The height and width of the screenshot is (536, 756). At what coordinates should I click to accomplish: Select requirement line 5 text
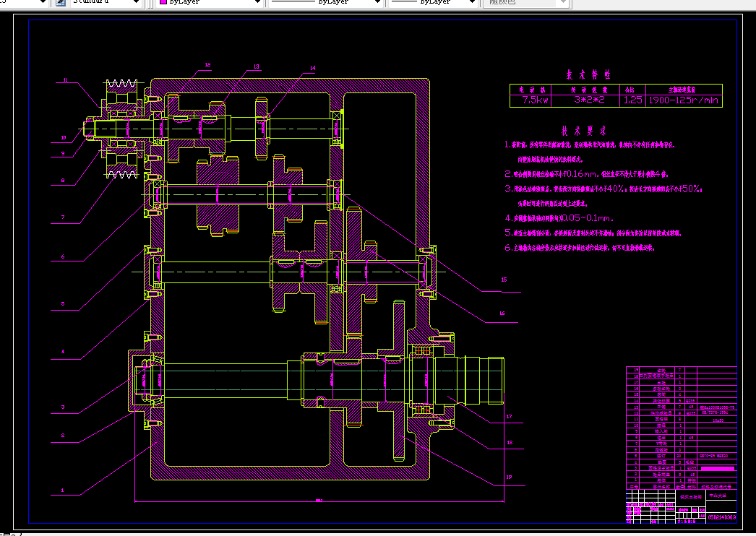click(x=593, y=233)
